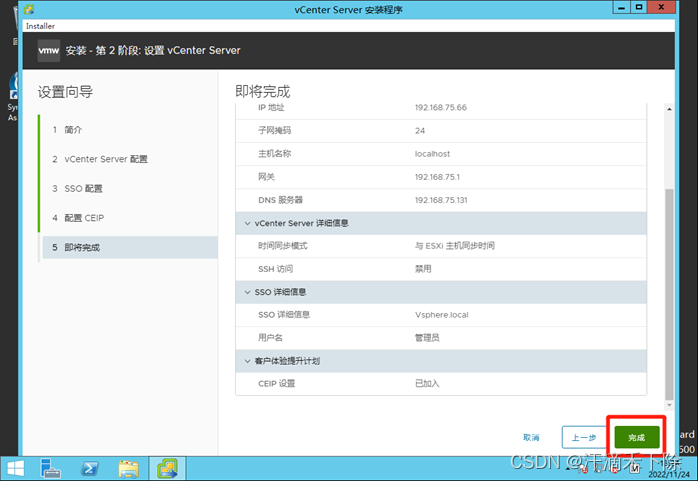Click the green 完成 button
Screen dimensions: 698x481
(x=637, y=437)
